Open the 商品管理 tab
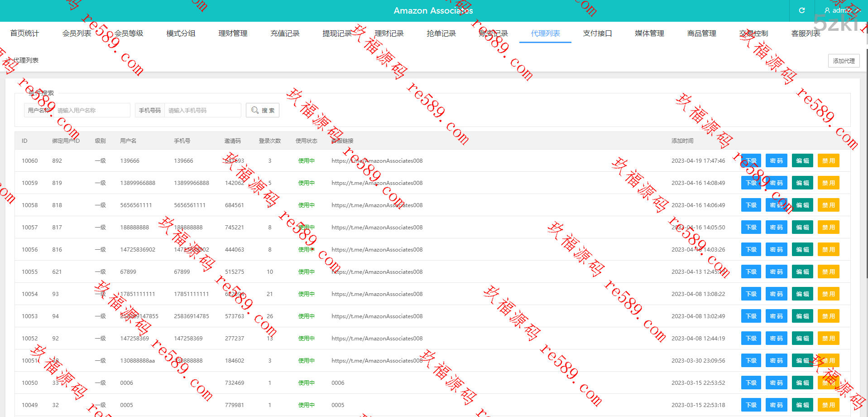Image resolution: width=868 pixels, height=417 pixels. pyautogui.click(x=701, y=34)
